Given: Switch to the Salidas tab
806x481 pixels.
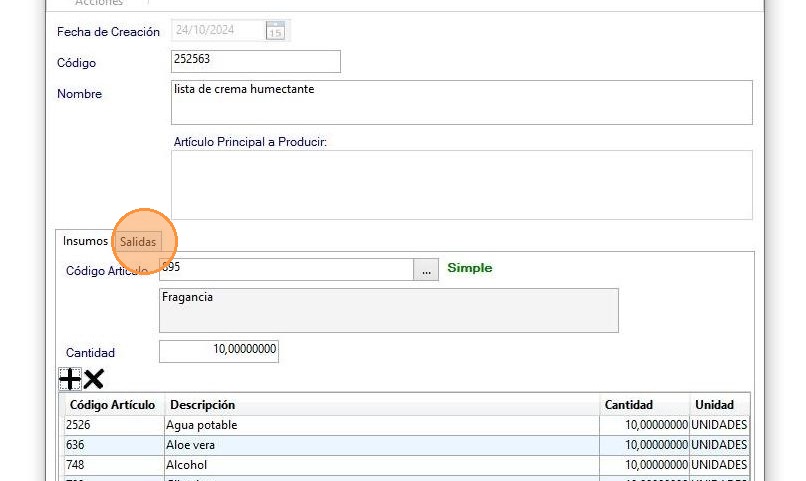Looking at the screenshot, I should (138, 242).
